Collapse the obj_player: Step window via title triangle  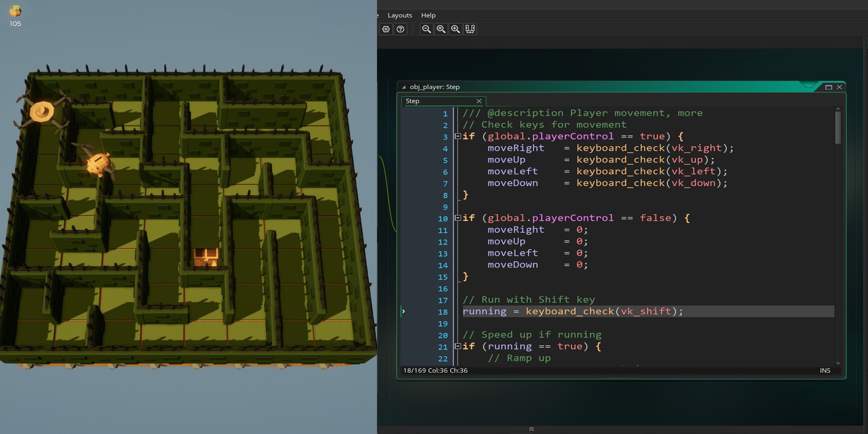403,87
